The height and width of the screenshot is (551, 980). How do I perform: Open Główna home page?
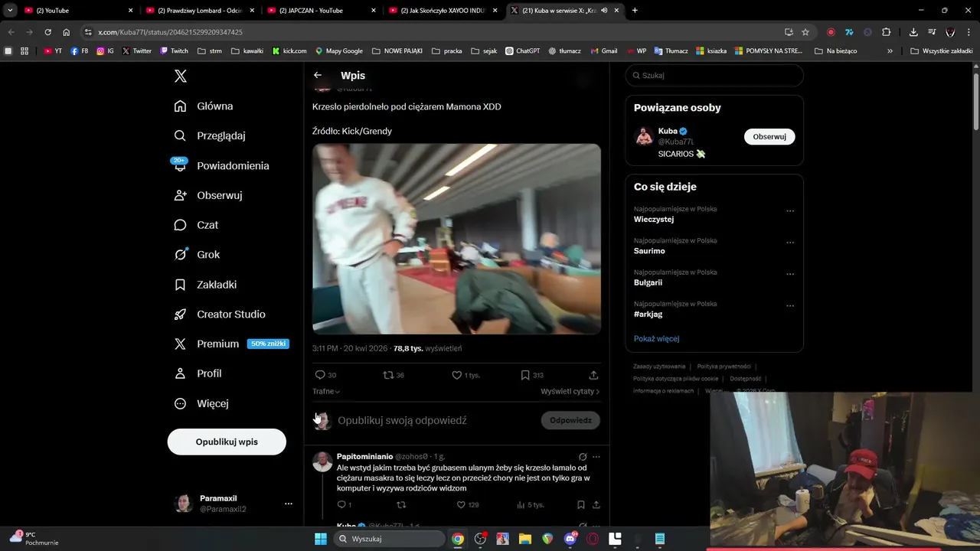[x=204, y=106]
